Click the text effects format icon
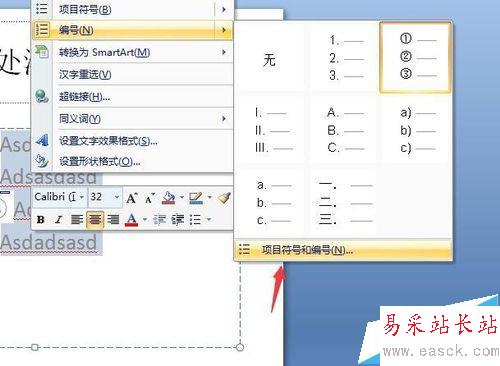 pyautogui.click(x=42, y=141)
